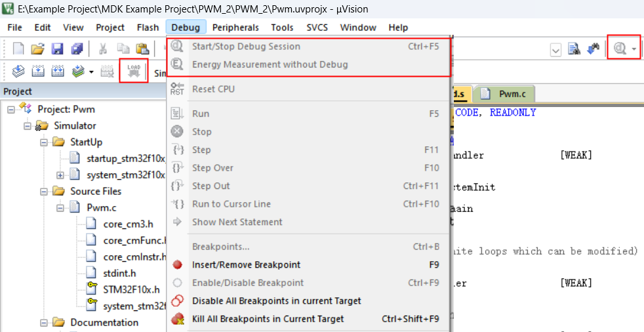Viewport: 644px width, 332px height.
Task: Collapse the Project: Pwm root node
Action: pos(11,110)
